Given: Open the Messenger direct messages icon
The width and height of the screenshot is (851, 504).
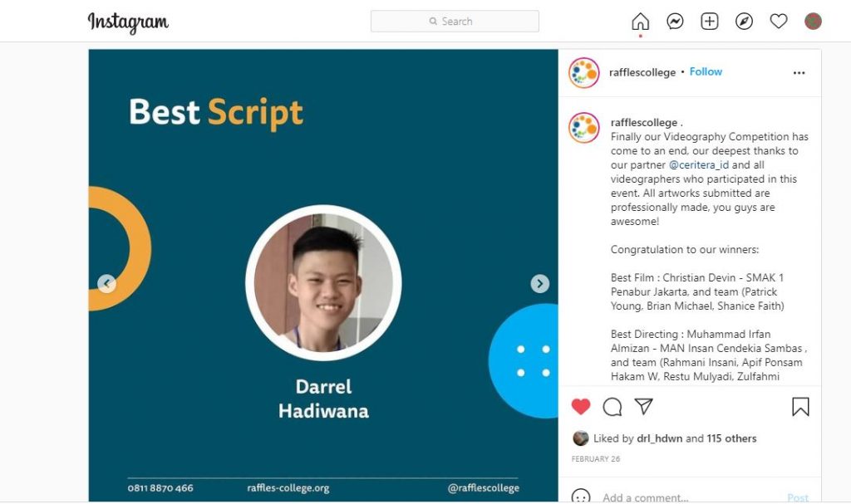Looking at the screenshot, I should (x=675, y=21).
